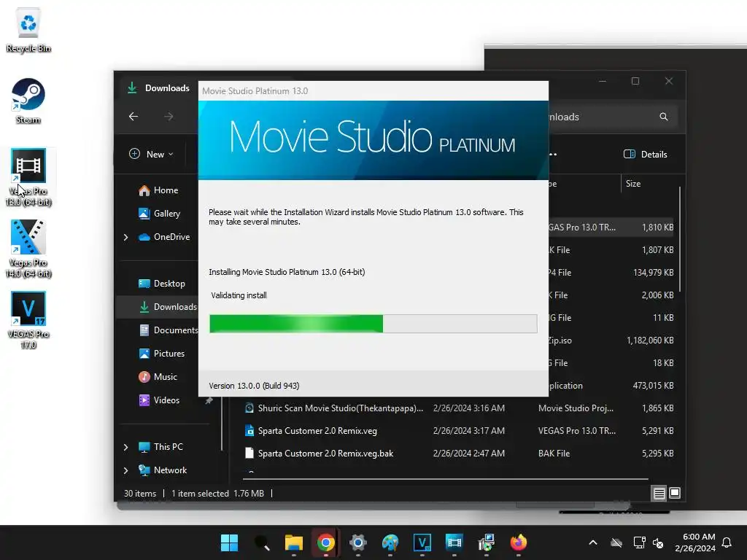The image size is (747, 560).
Task: Open the more options ellipsis in explorer toolbar
Action: [x=553, y=155]
